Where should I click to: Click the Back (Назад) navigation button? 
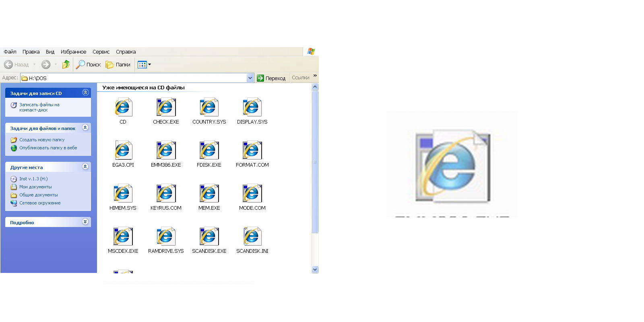coord(17,64)
